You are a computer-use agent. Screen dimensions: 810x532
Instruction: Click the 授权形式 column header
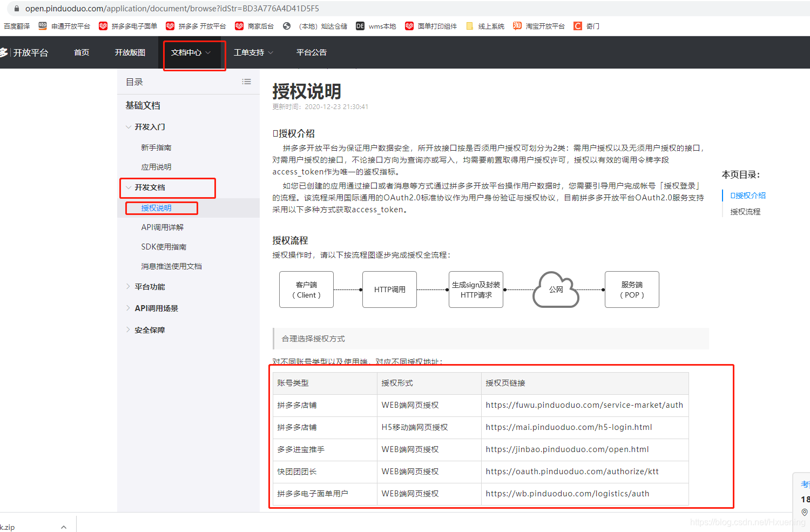[x=429, y=383]
